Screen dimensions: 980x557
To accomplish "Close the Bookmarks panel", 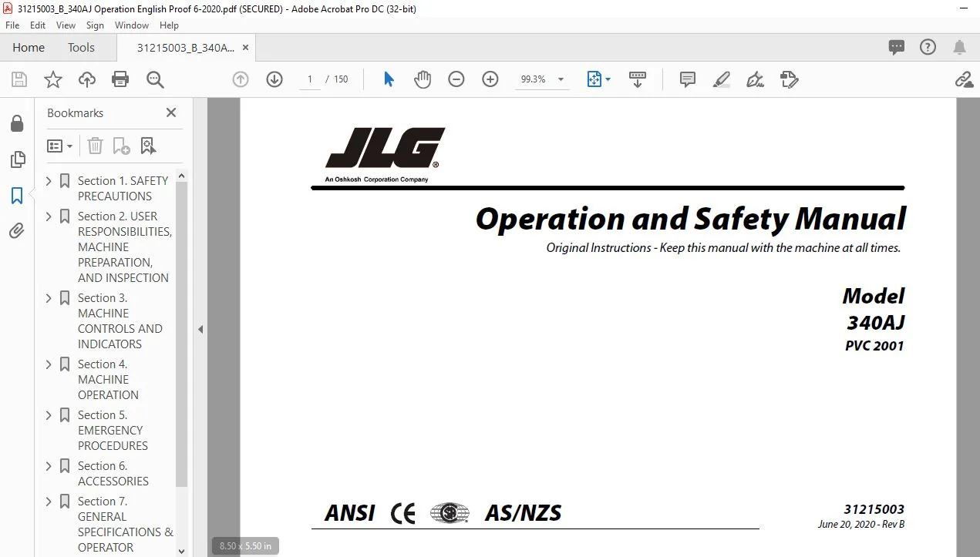I will tap(171, 112).
